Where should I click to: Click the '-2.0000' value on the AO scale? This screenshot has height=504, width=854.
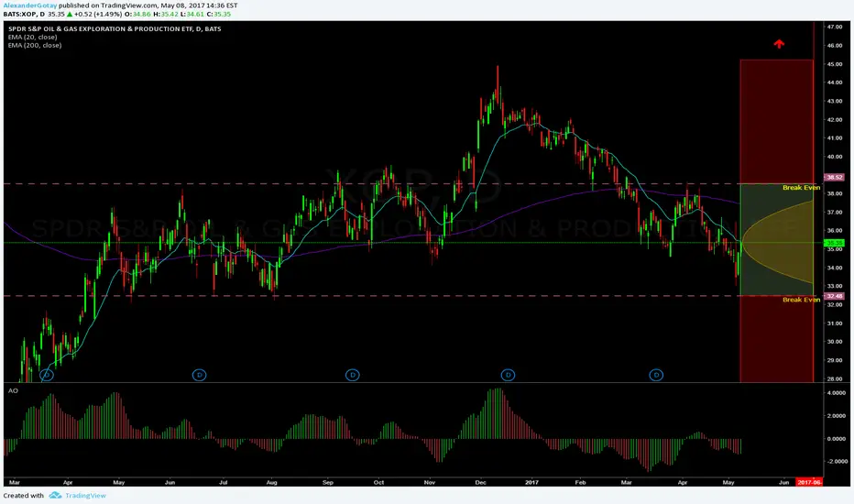click(x=838, y=461)
